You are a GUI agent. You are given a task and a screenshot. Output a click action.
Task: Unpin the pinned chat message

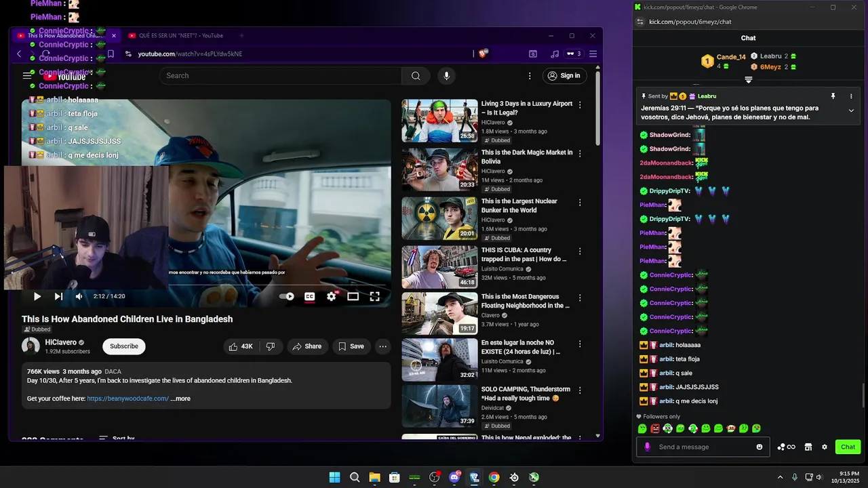coord(833,96)
